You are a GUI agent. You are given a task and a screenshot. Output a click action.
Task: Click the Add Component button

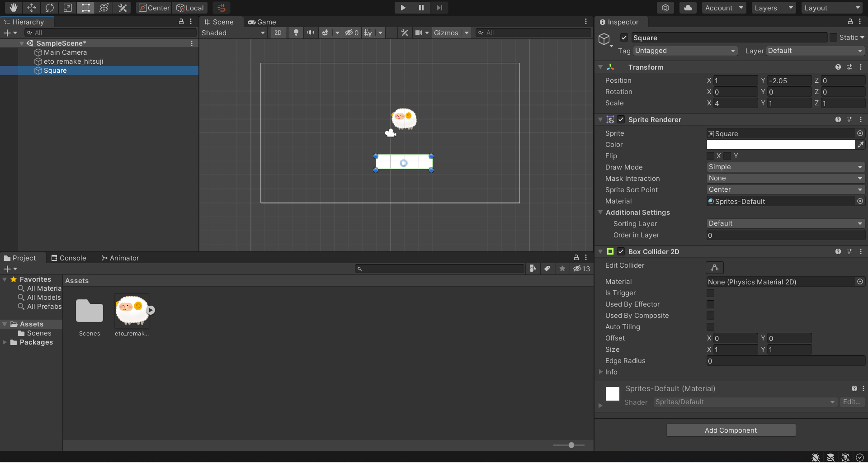731,430
